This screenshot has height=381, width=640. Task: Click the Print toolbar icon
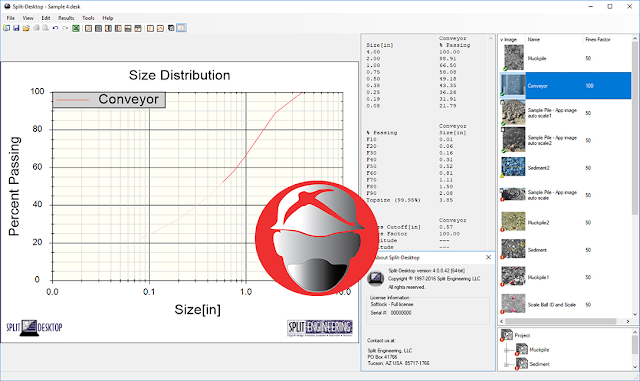[x=36, y=28]
